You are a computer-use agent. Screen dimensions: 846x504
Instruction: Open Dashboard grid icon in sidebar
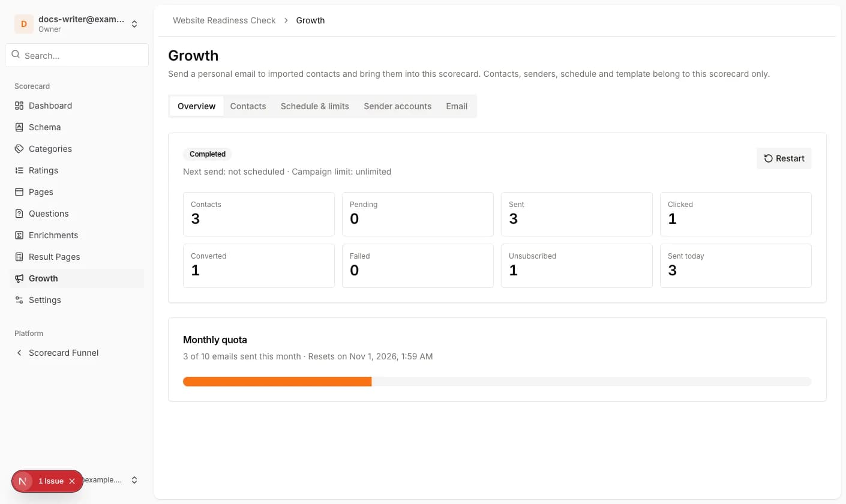pos(19,106)
